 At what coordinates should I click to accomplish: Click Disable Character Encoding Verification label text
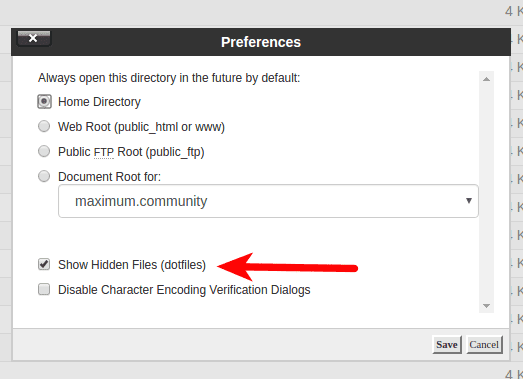tap(184, 290)
